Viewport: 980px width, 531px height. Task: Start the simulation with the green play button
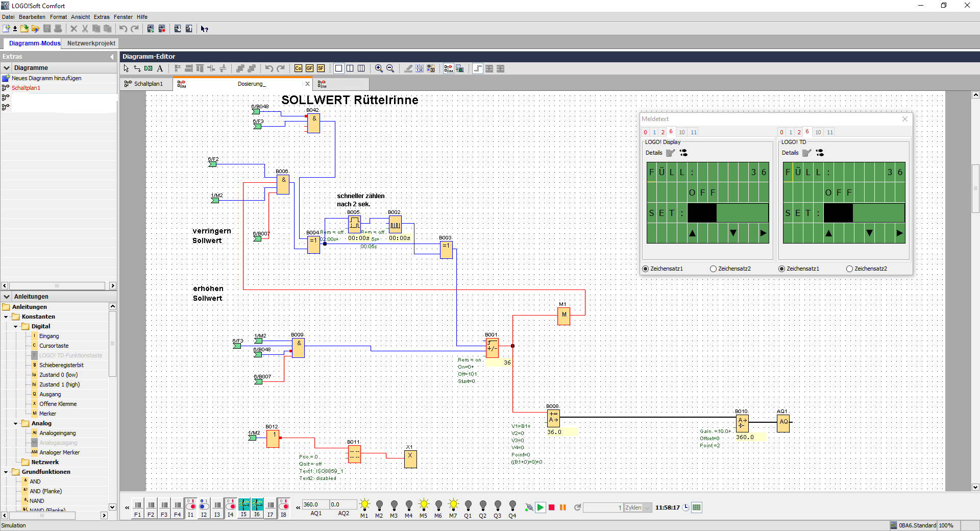point(541,508)
